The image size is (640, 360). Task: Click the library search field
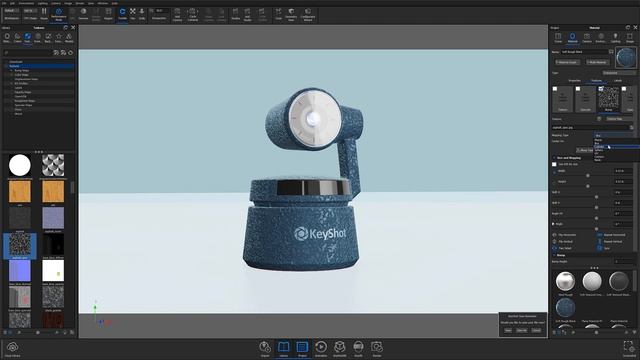coord(29,53)
